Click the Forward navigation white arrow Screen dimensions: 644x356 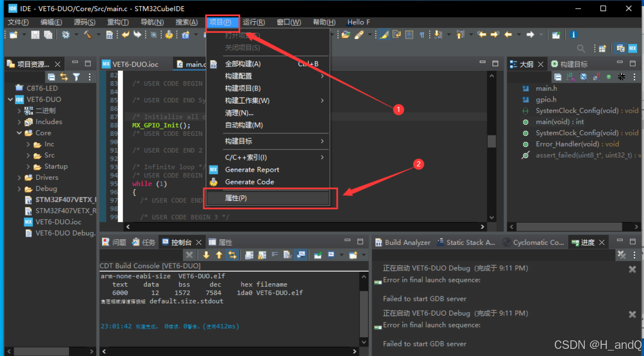(530, 35)
